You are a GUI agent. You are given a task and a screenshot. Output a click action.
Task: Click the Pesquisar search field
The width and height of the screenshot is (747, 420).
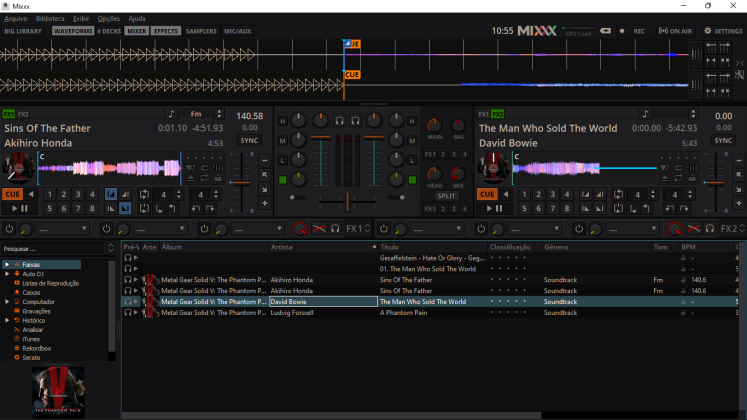(x=53, y=249)
